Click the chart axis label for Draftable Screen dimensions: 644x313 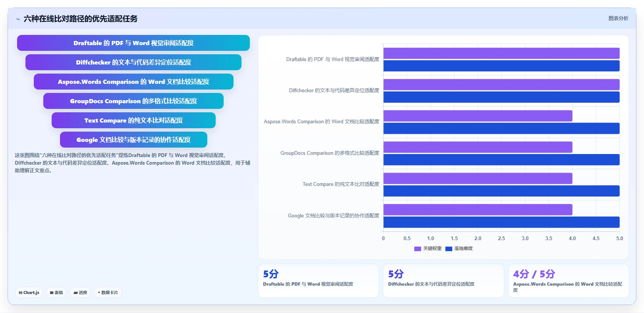coord(333,59)
